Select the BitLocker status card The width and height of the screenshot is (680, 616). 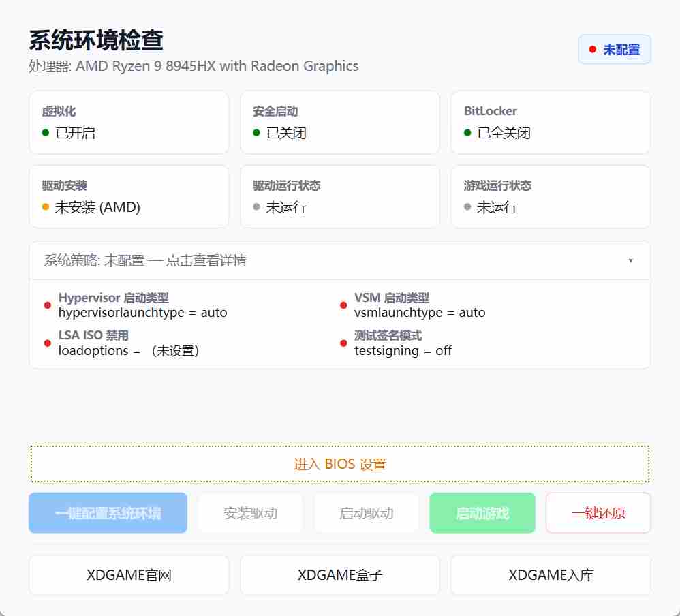point(551,123)
